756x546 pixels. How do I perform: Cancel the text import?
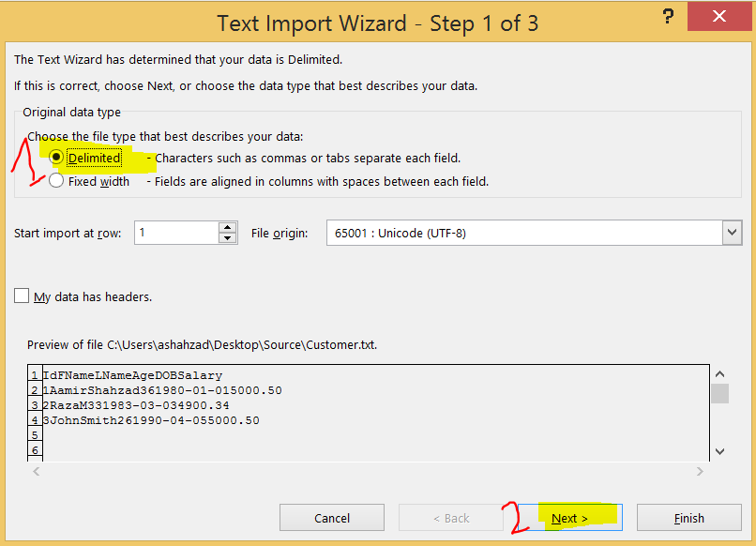click(331, 517)
